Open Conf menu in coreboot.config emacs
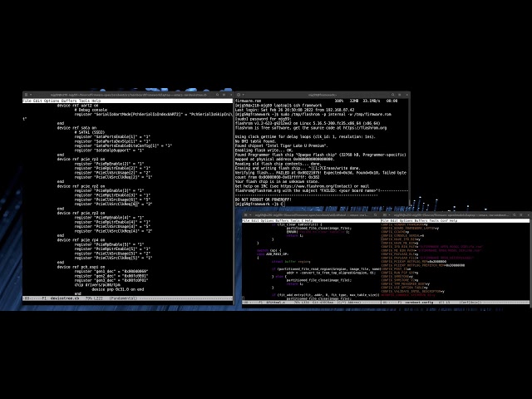The image size is (532, 399). (444, 220)
